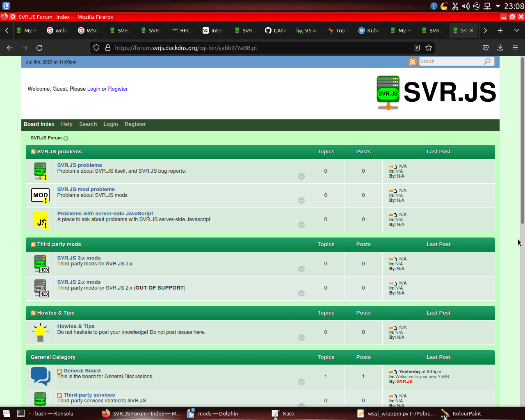Open a new Firefox tab with plus
Screen dimensions: 525x420
coord(500,30)
